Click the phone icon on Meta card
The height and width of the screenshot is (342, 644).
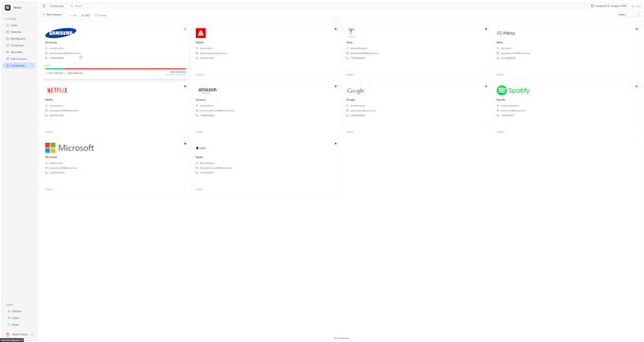(498, 58)
